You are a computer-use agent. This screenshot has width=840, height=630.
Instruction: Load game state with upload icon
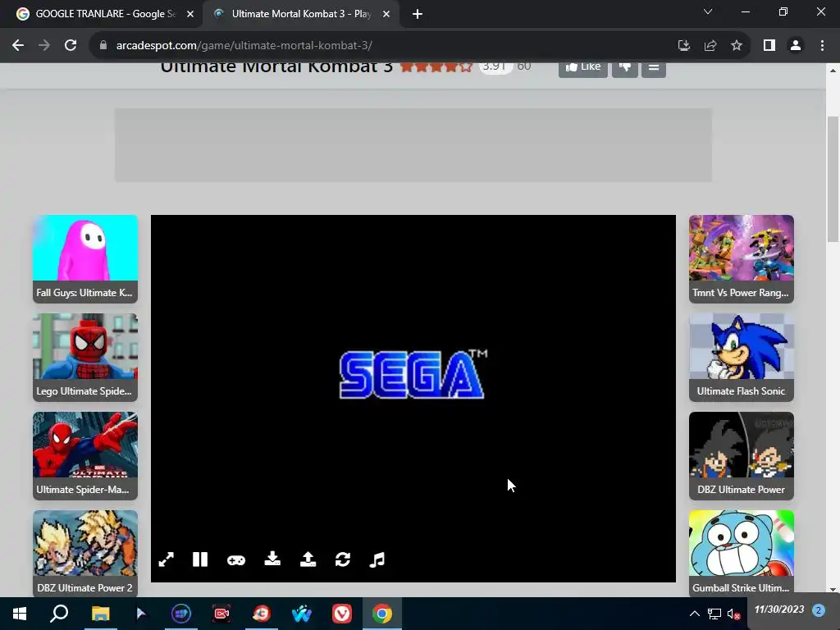[308, 559]
